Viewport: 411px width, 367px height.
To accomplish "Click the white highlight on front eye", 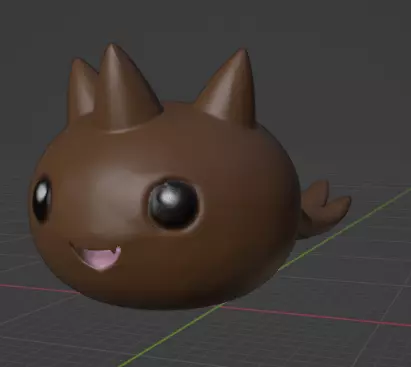I will 170,197.
